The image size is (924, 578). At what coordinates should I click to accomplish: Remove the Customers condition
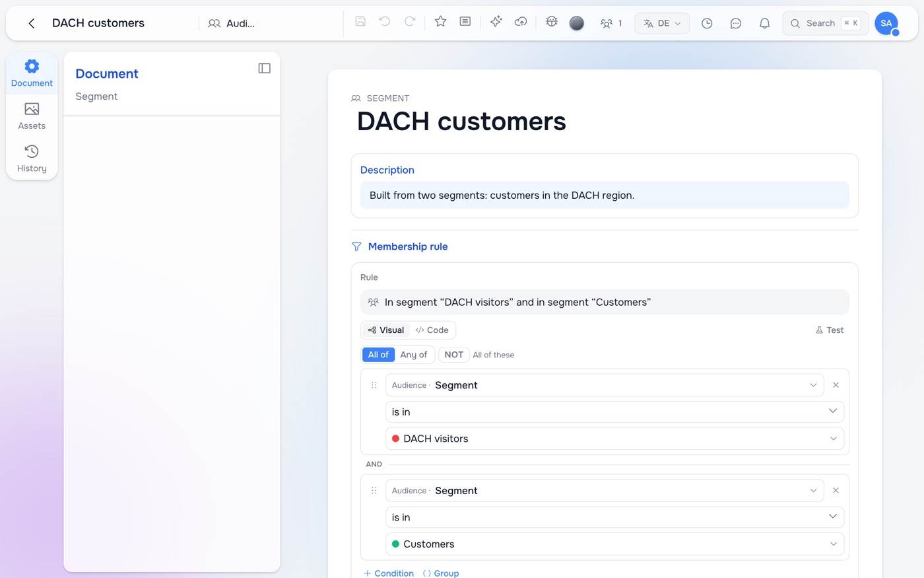click(x=836, y=491)
